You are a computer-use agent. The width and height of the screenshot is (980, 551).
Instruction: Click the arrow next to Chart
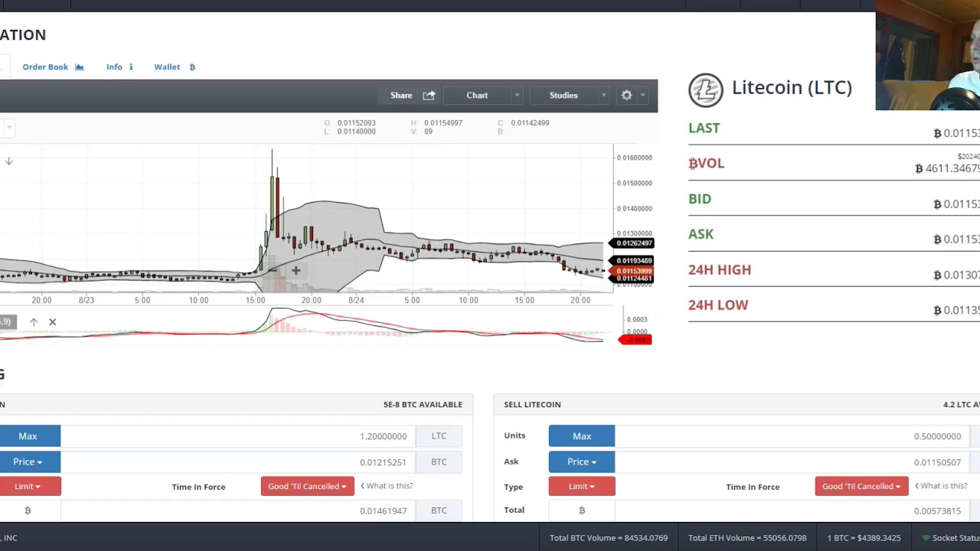click(517, 96)
